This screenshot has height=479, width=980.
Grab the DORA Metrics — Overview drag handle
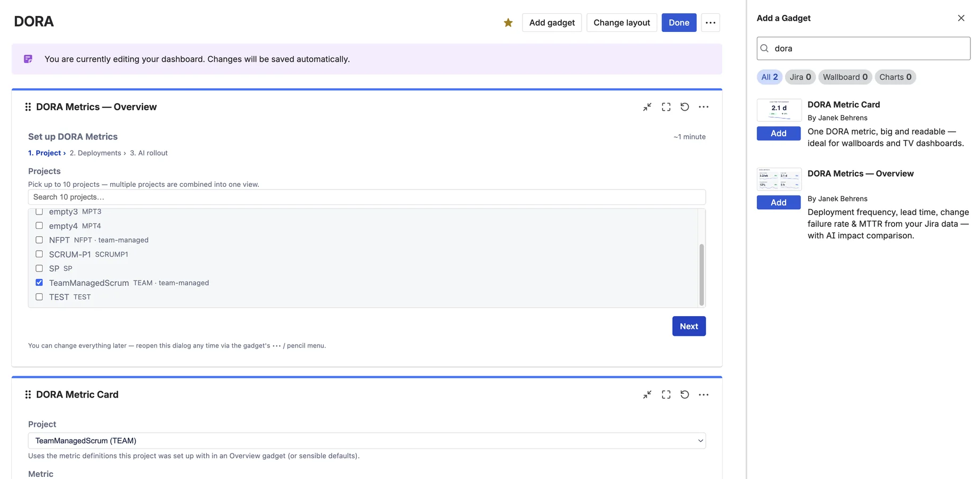(28, 107)
